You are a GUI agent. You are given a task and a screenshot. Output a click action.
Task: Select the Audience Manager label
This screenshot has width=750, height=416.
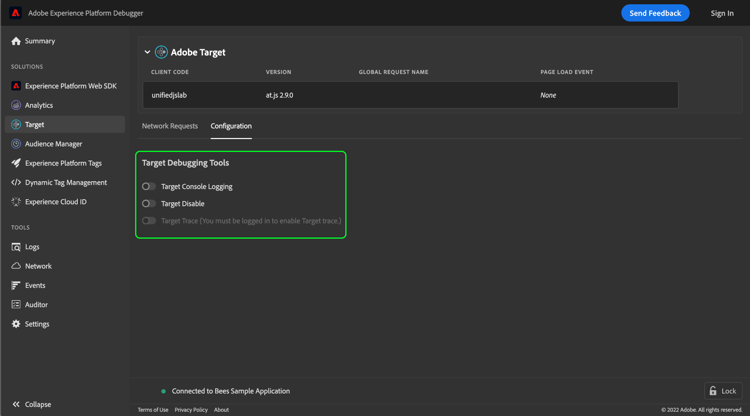tap(54, 144)
